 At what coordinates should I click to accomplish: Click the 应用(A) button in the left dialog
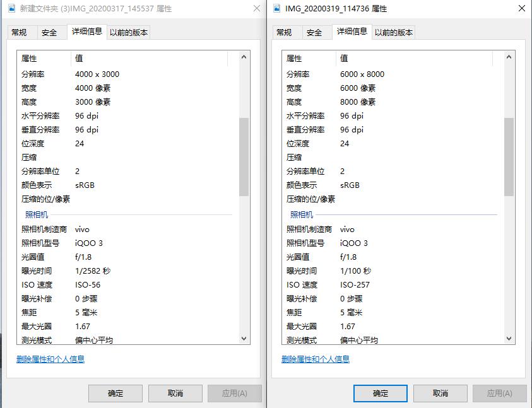click(234, 393)
